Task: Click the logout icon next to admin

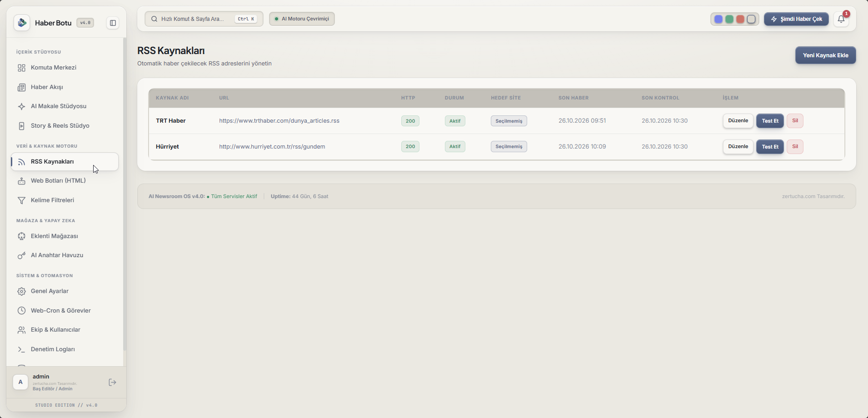Action: click(113, 383)
